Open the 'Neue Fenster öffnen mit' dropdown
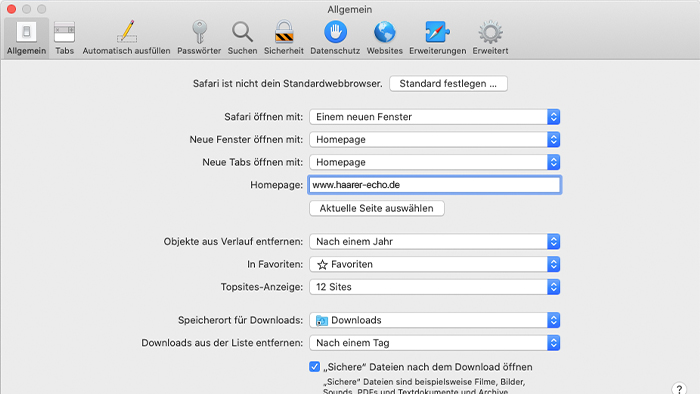 434,140
